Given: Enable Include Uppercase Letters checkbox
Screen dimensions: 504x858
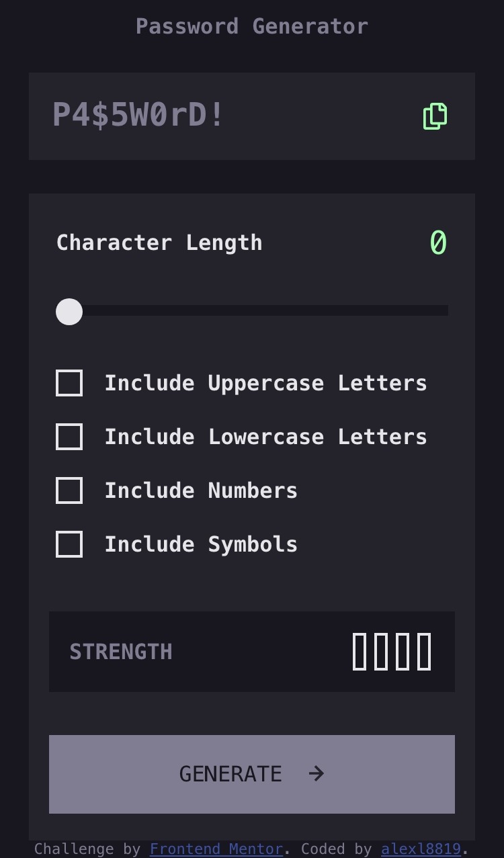Looking at the screenshot, I should click(x=69, y=383).
